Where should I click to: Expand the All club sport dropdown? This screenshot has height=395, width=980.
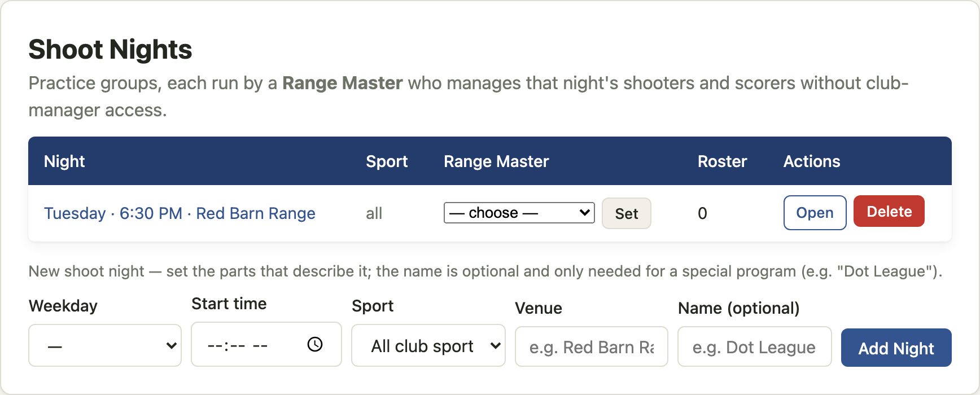pos(428,345)
